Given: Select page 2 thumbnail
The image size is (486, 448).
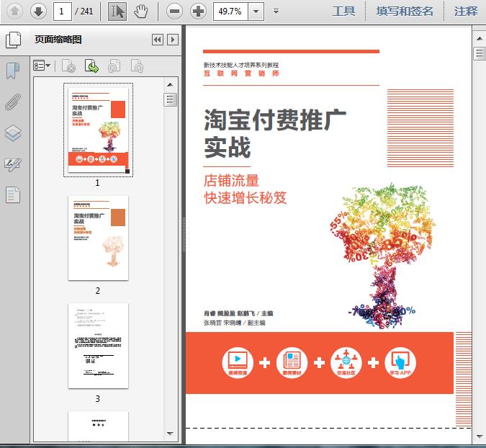Looking at the screenshot, I should pos(98,238).
